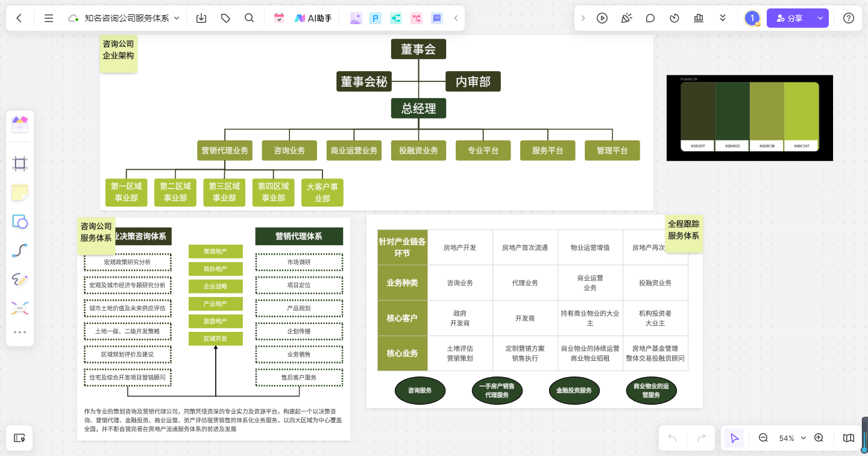
Task: Insert a mind map from the left sidebar
Action: click(20, 308)
